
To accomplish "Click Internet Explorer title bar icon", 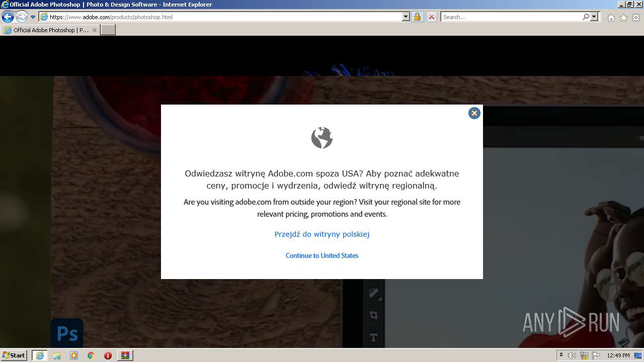I will point(5,5).
